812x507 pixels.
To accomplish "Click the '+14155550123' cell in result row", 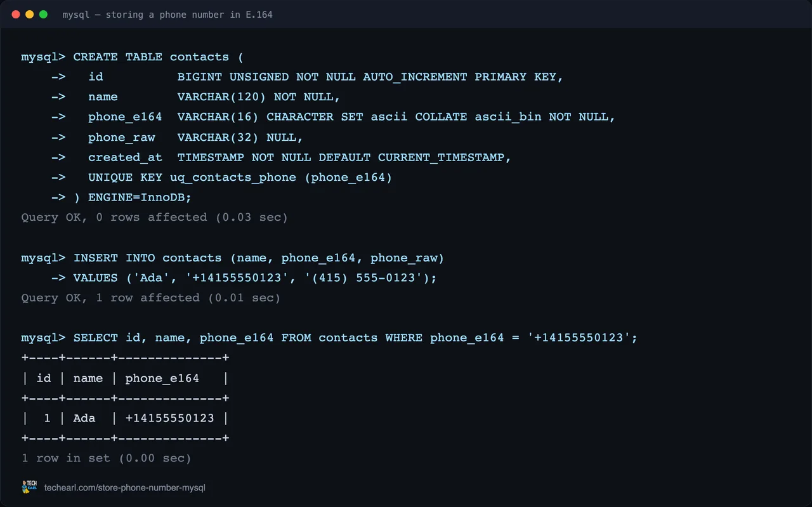I will click(170, 418).
